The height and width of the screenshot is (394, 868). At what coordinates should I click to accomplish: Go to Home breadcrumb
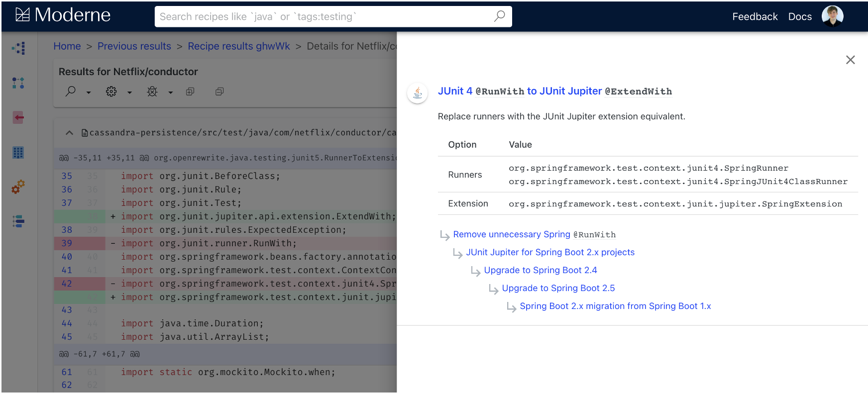pos(67,46)
